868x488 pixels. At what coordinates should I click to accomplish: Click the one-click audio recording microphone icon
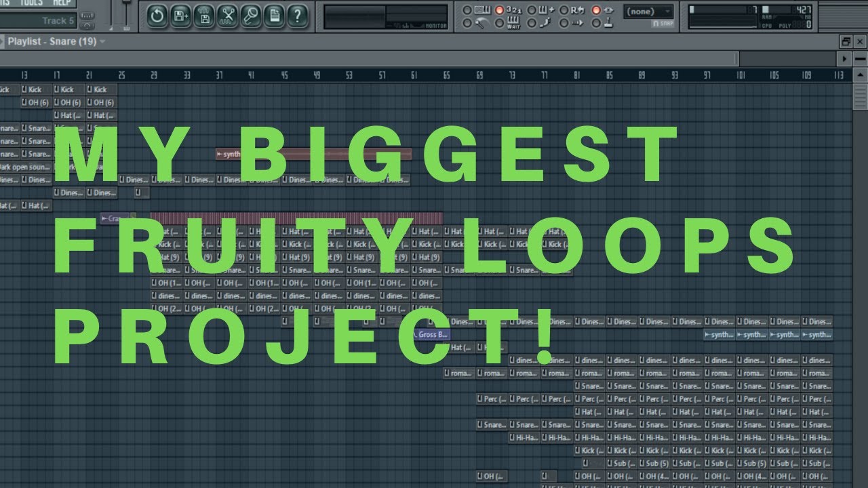click(251, 16)
